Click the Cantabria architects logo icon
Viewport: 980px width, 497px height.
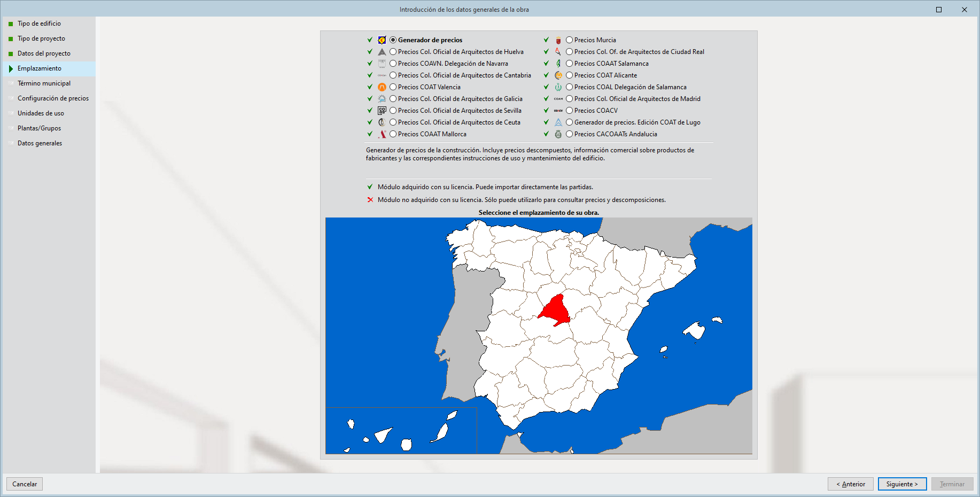point(382,75)
